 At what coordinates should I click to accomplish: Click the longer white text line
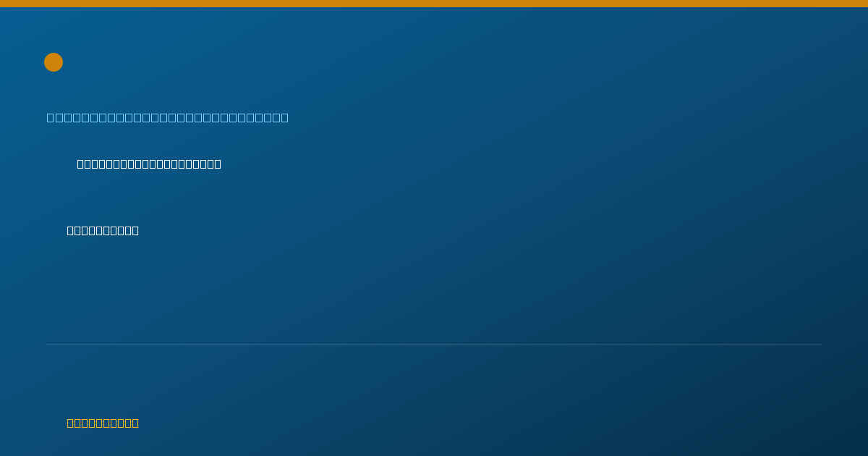pyautogui.click(x=149, y=164)
